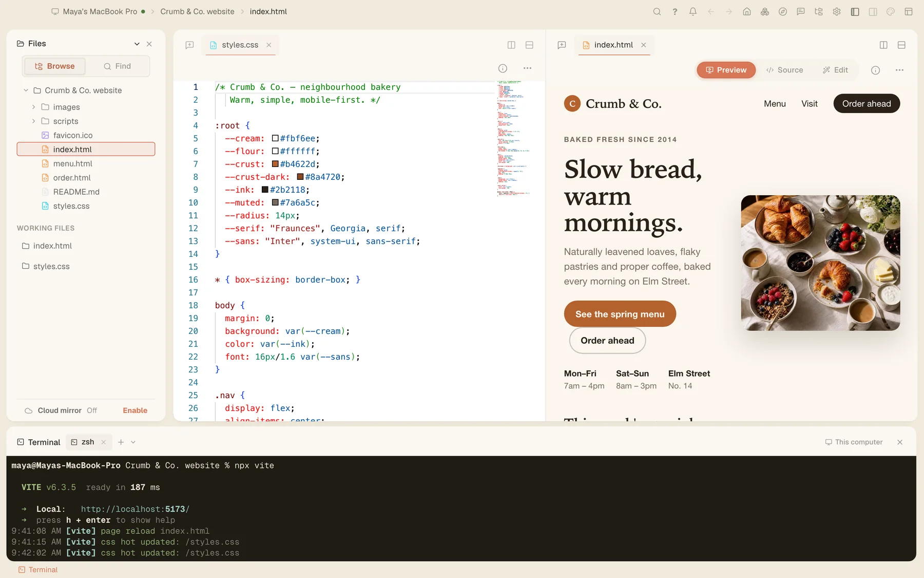
Task: Click the dark Order ahead nav button
Action: (x=867, y=103)
